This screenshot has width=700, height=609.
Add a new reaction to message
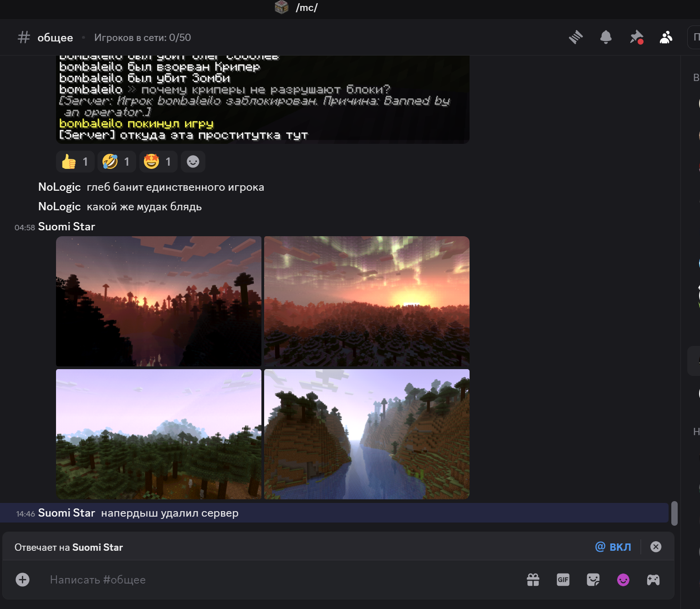coord(193,162)
